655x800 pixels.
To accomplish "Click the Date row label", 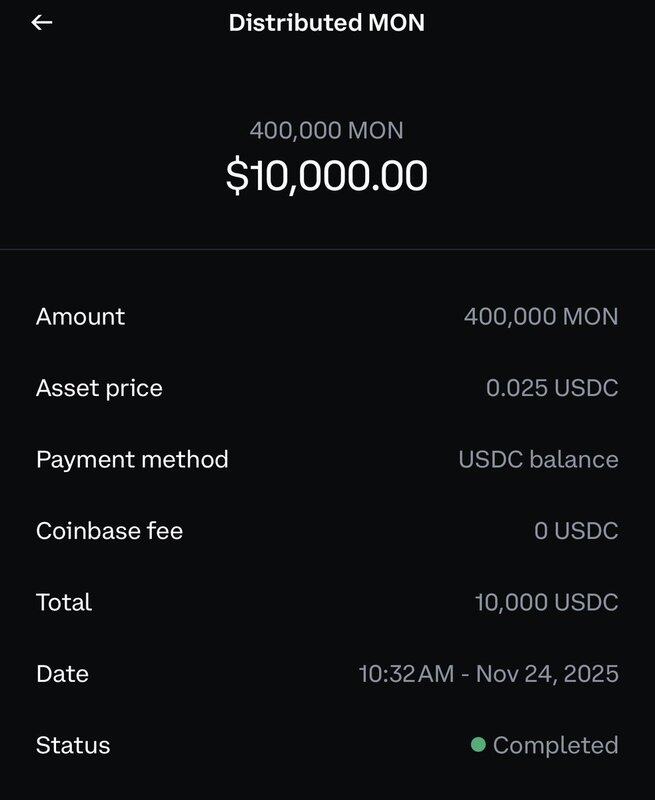I will click(62, 674).
